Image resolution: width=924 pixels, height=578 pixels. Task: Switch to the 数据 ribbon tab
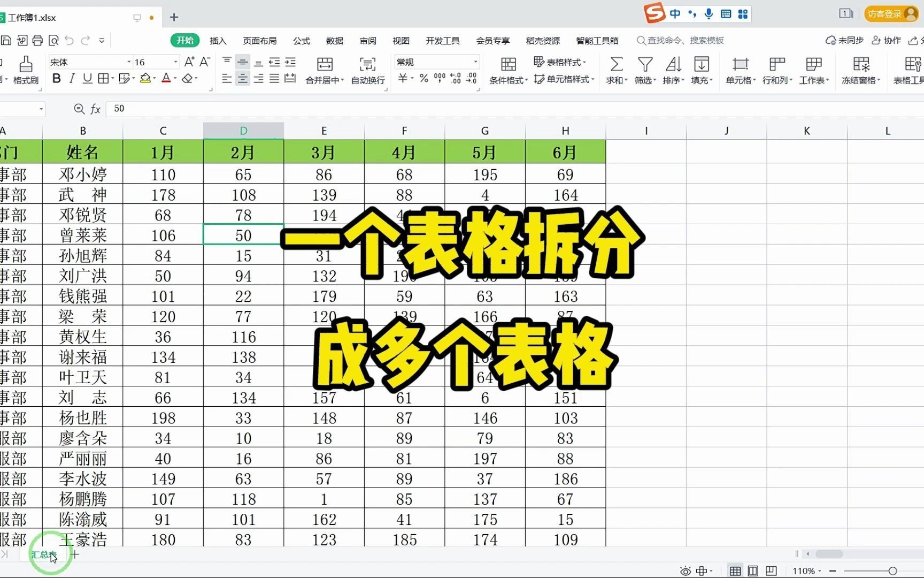(335, 41)
